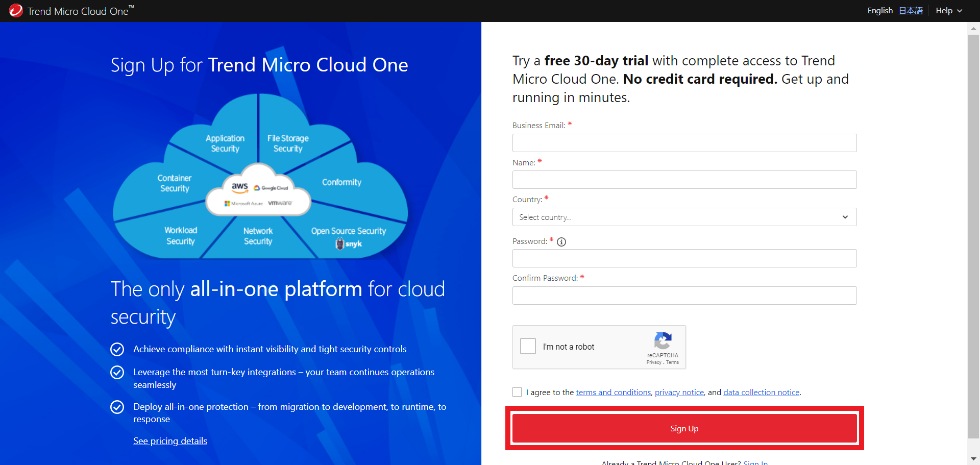
Task: Click the page vertical scrollbar thumb
Action: 973,236
